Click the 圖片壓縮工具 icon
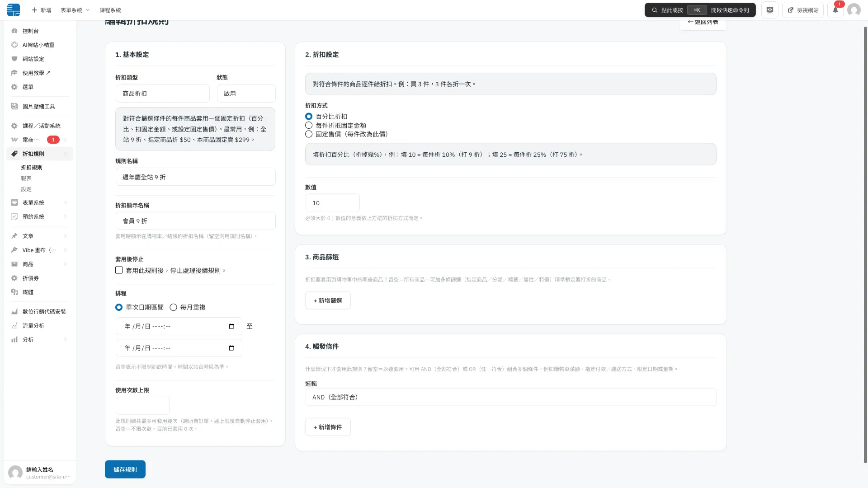 click(x=14, y=106)
